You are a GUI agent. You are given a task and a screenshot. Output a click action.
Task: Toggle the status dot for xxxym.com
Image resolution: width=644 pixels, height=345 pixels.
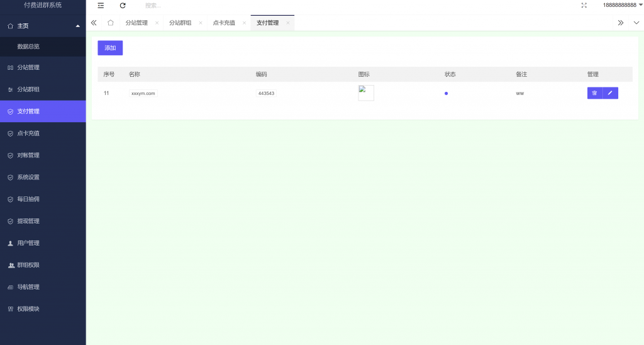click(446, 93)
